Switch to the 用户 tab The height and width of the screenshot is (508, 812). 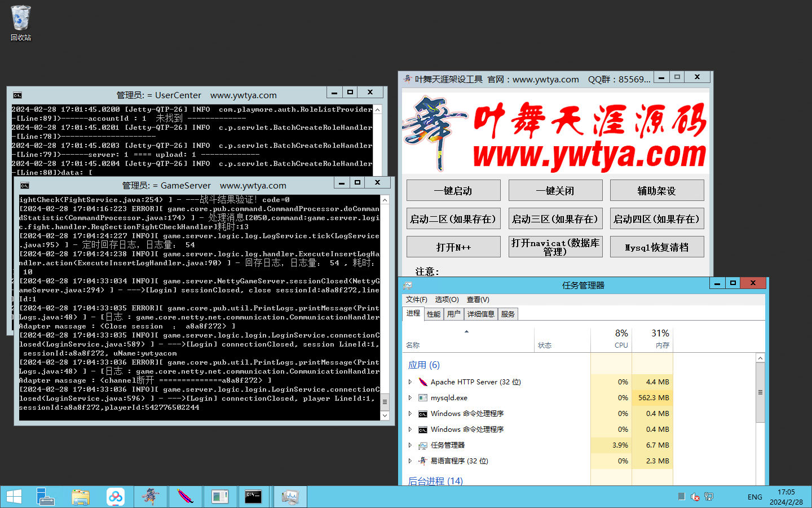tap(454, 314)
